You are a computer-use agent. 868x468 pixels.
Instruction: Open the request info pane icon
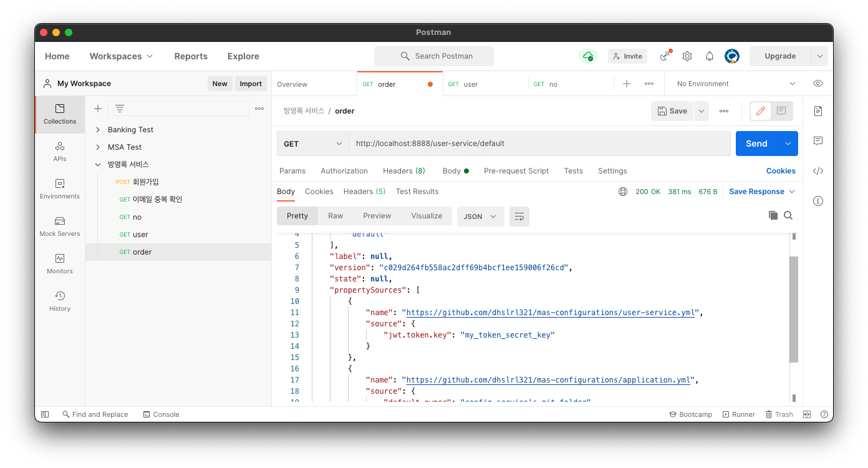(x=818, y=201)
